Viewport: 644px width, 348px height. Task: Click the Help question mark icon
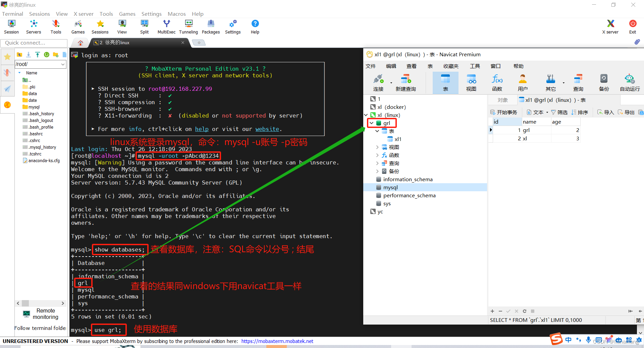(255, 27)
